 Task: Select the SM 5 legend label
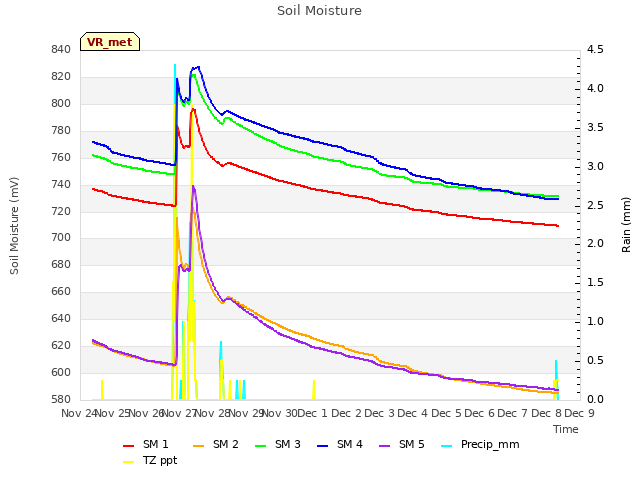tap(411, 444)
